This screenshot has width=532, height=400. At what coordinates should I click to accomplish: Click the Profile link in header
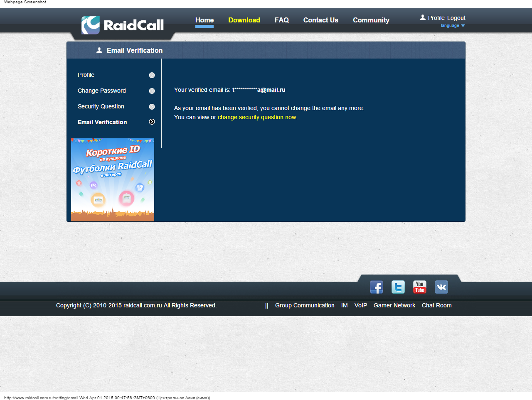[436, 18]
